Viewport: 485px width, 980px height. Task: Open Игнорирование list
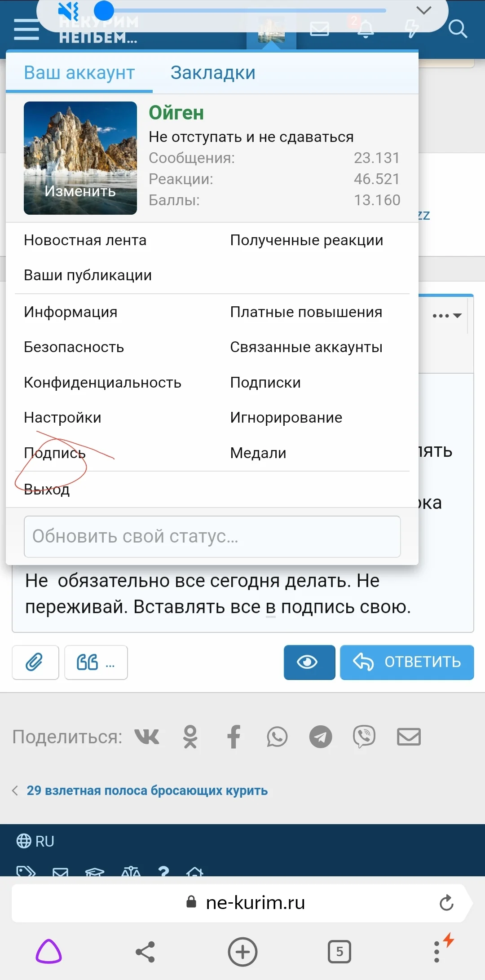click(286, 418)
